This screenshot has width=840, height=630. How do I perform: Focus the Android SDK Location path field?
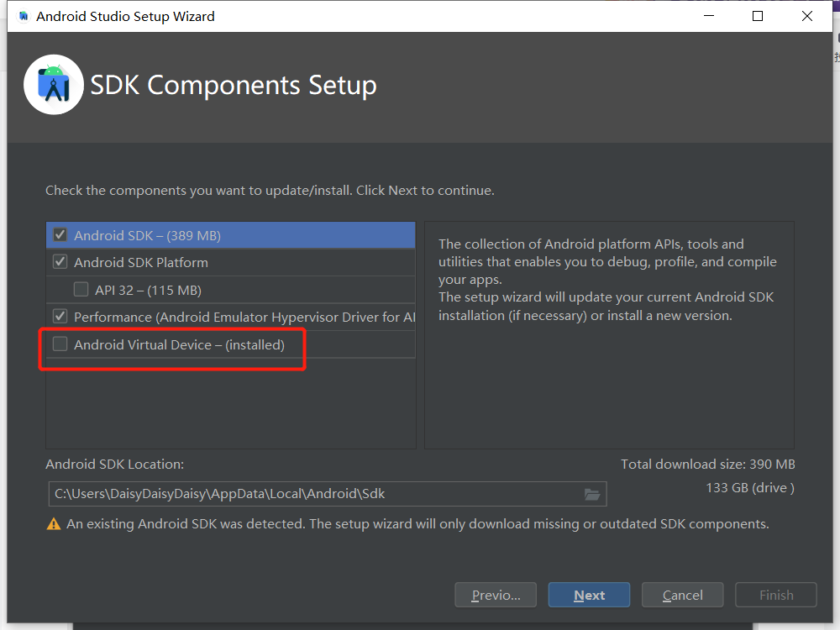(328, 494)
